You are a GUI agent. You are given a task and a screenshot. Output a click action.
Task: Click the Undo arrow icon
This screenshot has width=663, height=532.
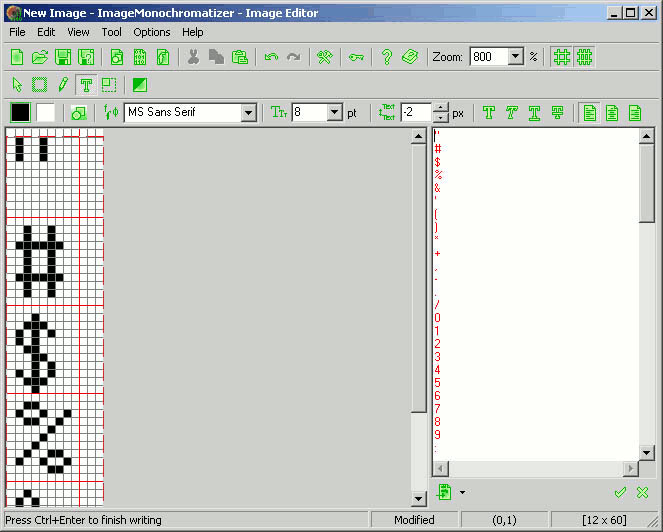pyautogui.click(x=271, y=57)
